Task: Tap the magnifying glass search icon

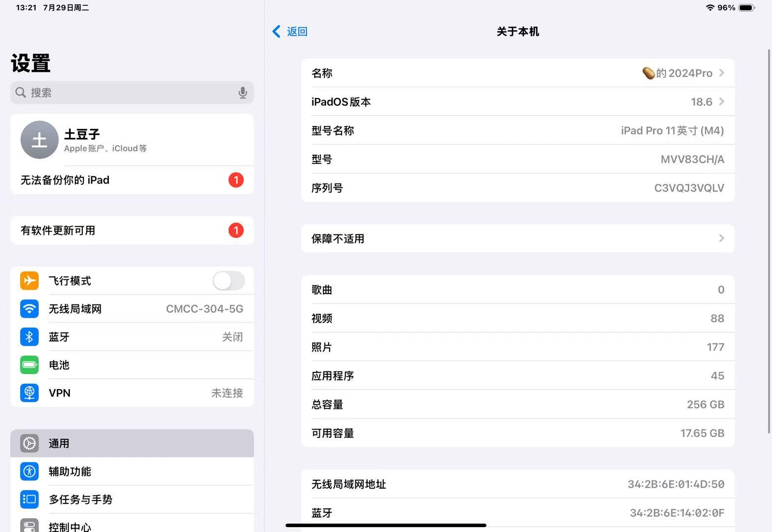Action: [x=20, y=93]
